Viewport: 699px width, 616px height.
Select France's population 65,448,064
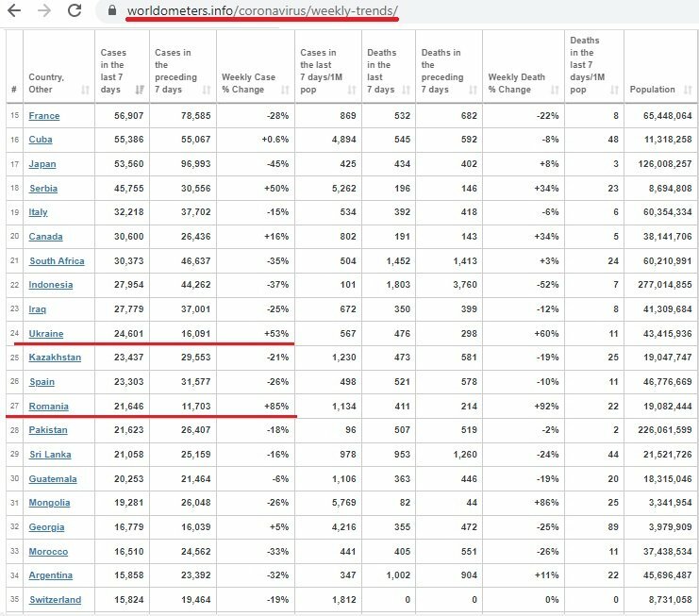(x=667, y=116)
